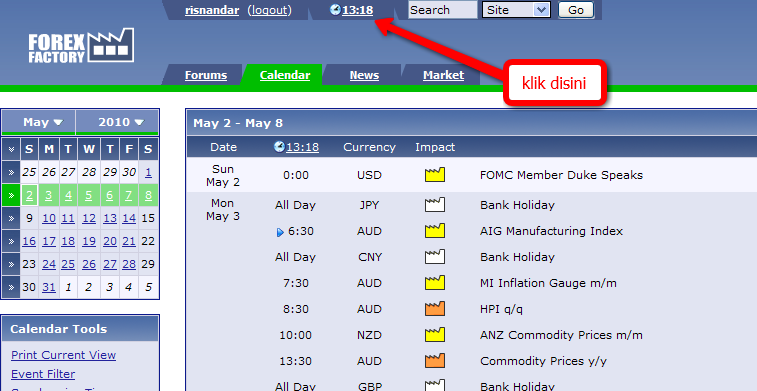Select week row arrow for May 9 week
This screenshot has width=757, height=391.
11,218
